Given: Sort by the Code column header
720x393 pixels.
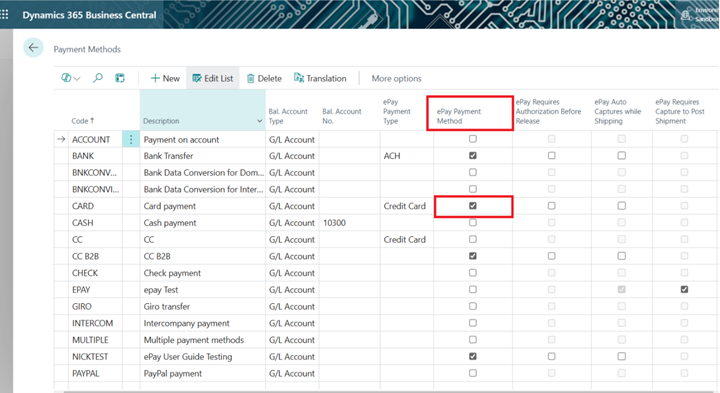Looking at the screenshot, I should coord(83,121).
